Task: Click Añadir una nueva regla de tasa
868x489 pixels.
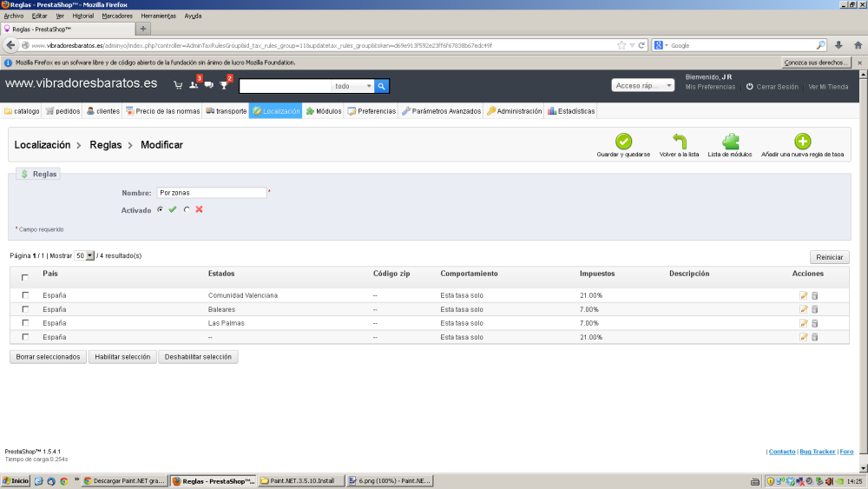Action: [x=802, y=146]
